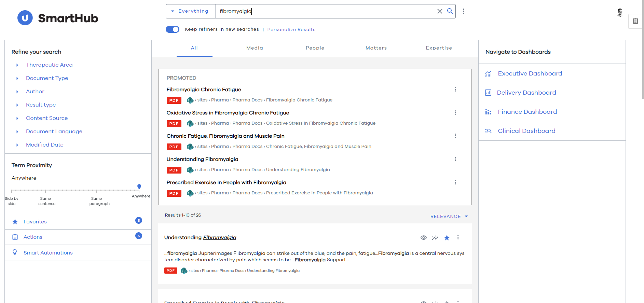Click the Actions count badge
The width and height of the screenshot is (644, 303).
pyautogui.click(x=139, y=236)
